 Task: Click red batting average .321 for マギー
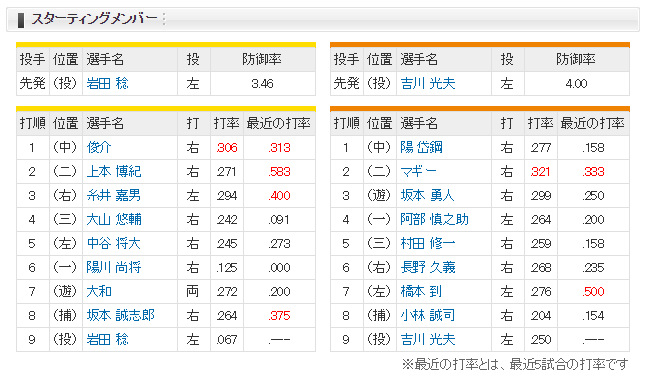coord(541,172)
